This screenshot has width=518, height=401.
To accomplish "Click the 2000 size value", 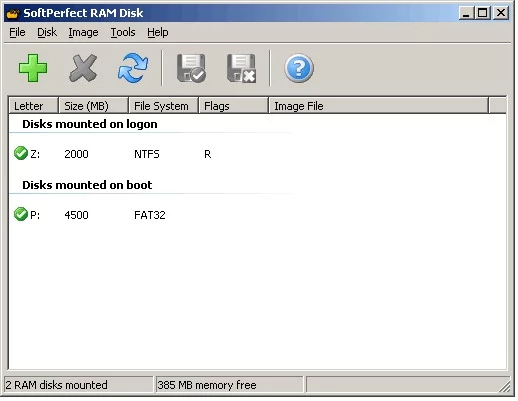I will point(76,154).
